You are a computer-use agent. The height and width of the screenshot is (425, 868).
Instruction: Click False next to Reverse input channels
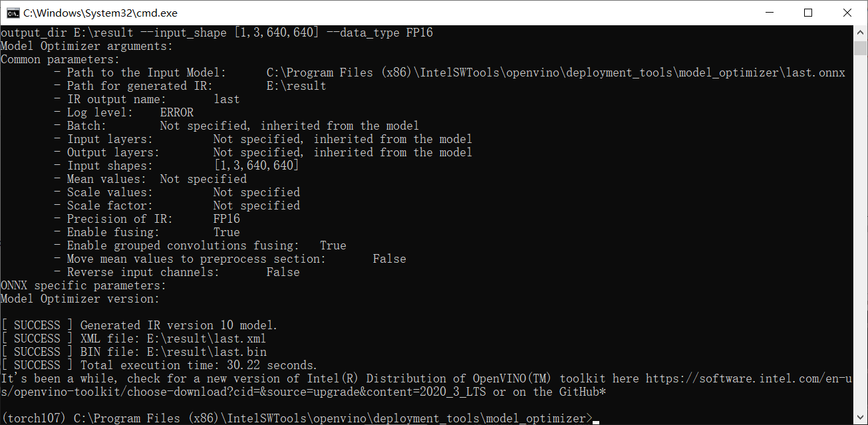[283, 272]
